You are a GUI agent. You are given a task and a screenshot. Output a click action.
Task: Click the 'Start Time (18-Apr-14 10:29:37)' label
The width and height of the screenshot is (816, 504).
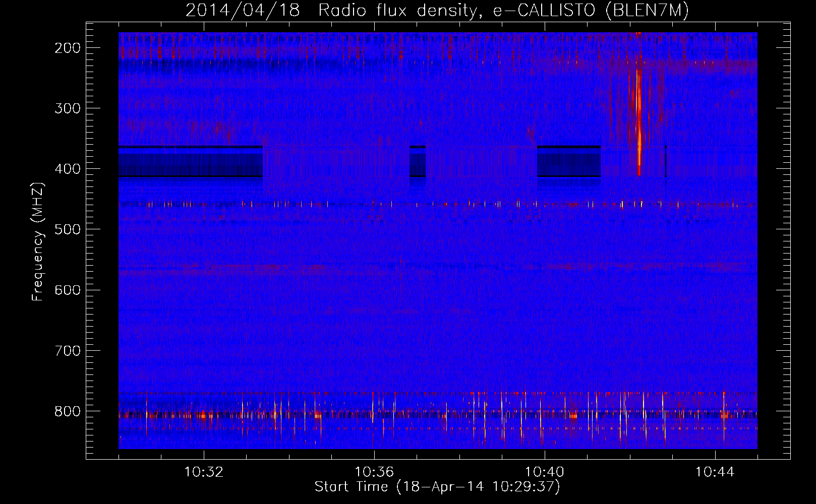(437, 487)
